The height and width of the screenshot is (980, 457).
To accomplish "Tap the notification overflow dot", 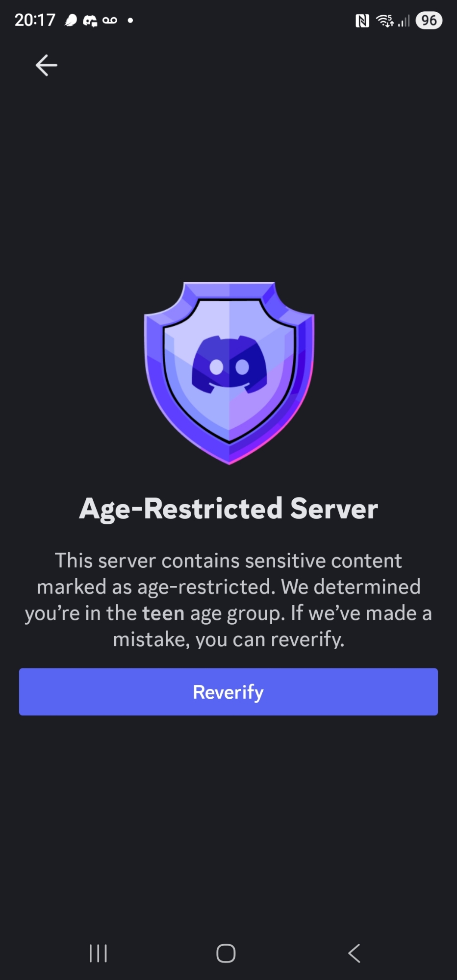I will (x=130, y=21).
